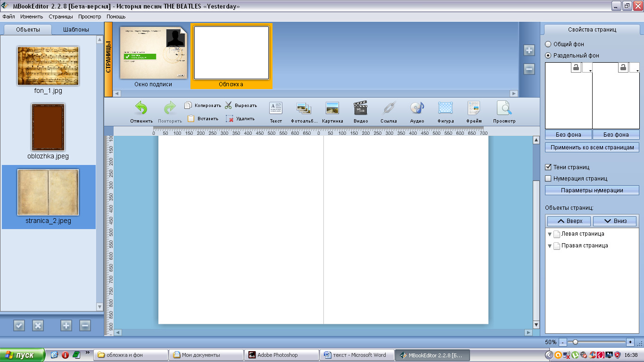Click Применить ко всем страницам button
The width and height of the screenshot is (644, 362).
(592, 148)
